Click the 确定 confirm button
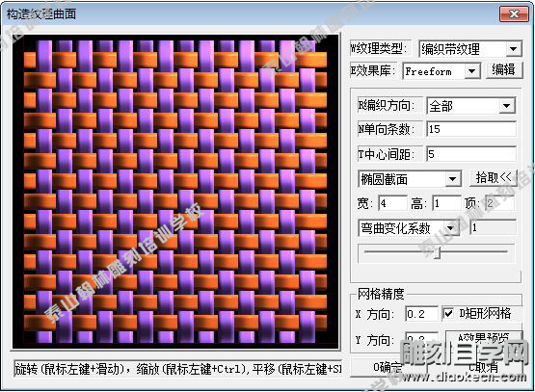 (x=388, y=367)
